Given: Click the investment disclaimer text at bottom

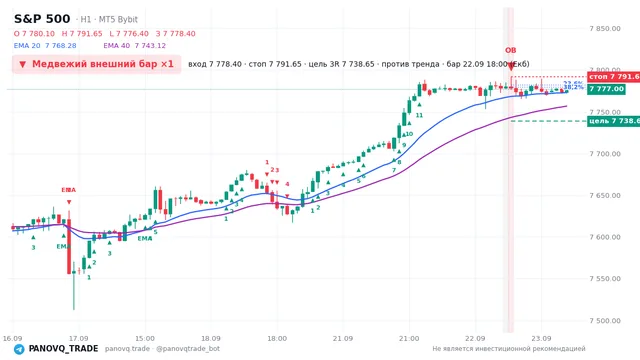Looking at the screenshot, I should (509, 349).
